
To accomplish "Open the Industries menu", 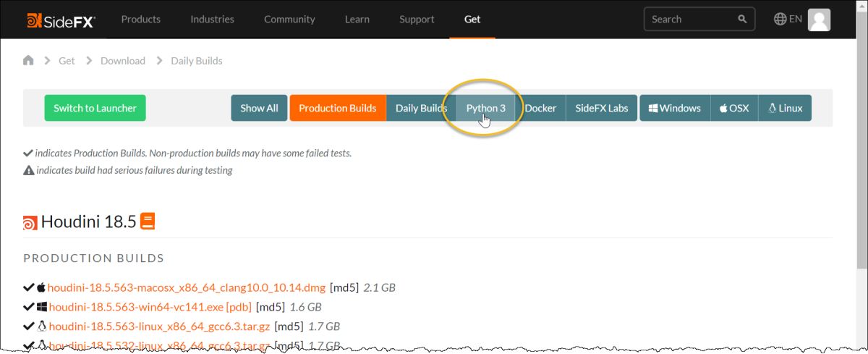I will click(x=212, y=20).
